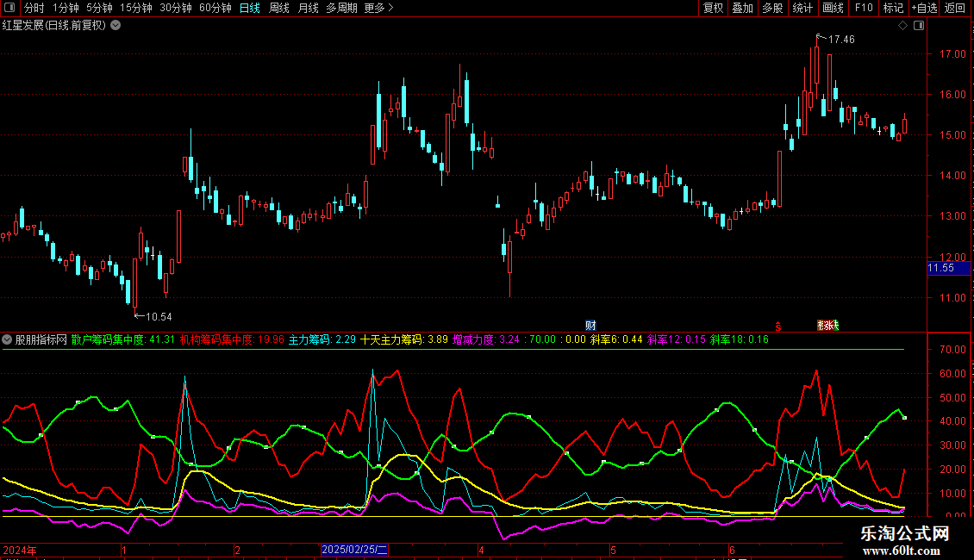
Task: Switch to 周线 weekly chart
Action: pyautogui.click(x=279, y=8)
